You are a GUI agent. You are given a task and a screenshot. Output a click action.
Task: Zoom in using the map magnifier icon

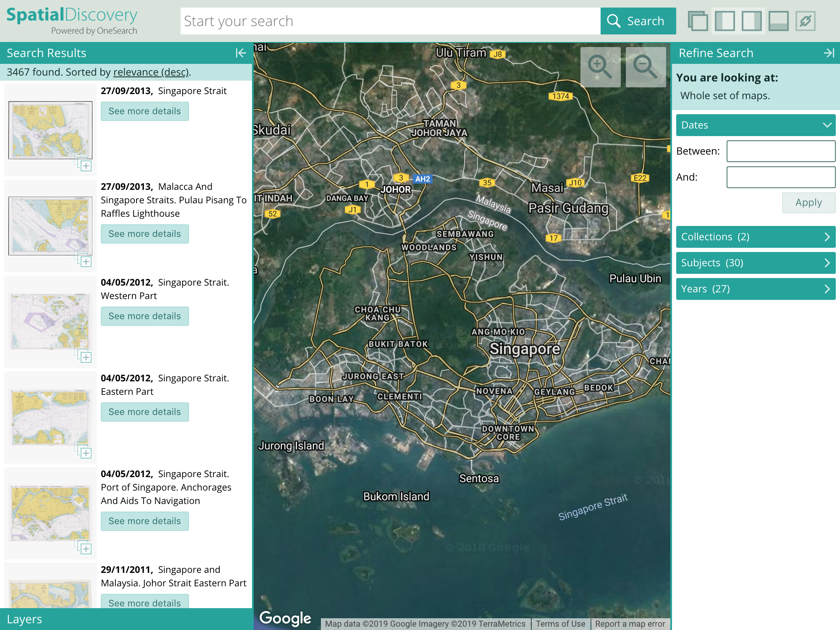point(601,67)
